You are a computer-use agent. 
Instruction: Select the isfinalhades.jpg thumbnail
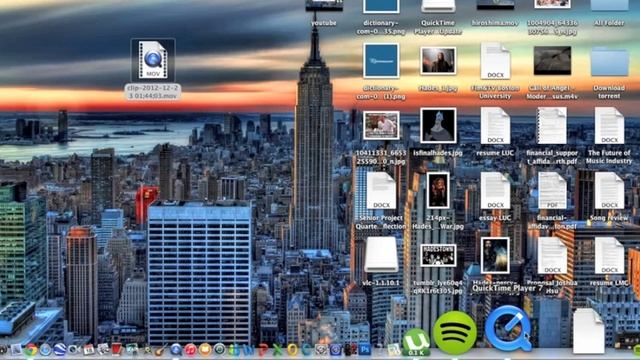click(x=438, y=125)
